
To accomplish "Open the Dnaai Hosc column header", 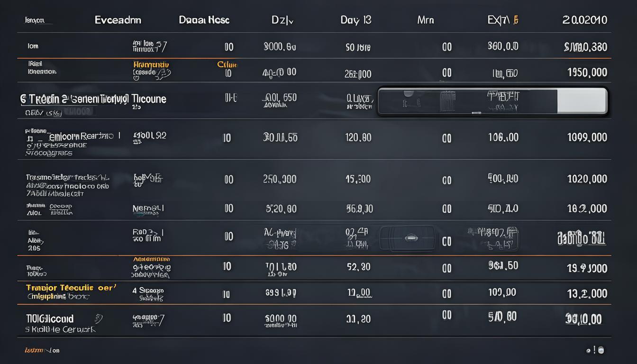I will tap(204, 20).
